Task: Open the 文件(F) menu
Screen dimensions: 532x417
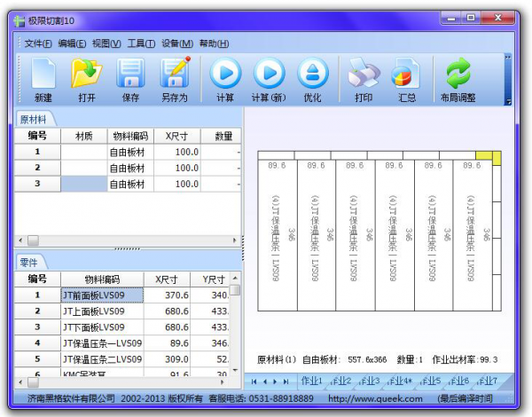Action: coord(37,43)
